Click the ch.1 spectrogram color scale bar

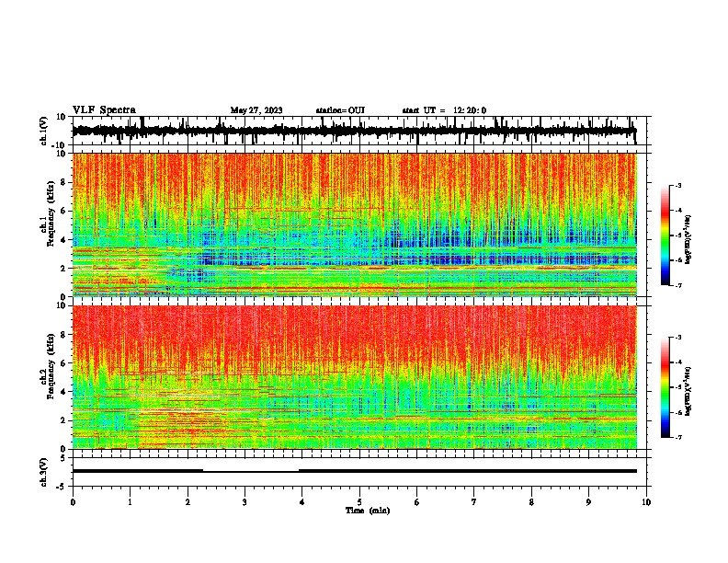tap(665, 236)
